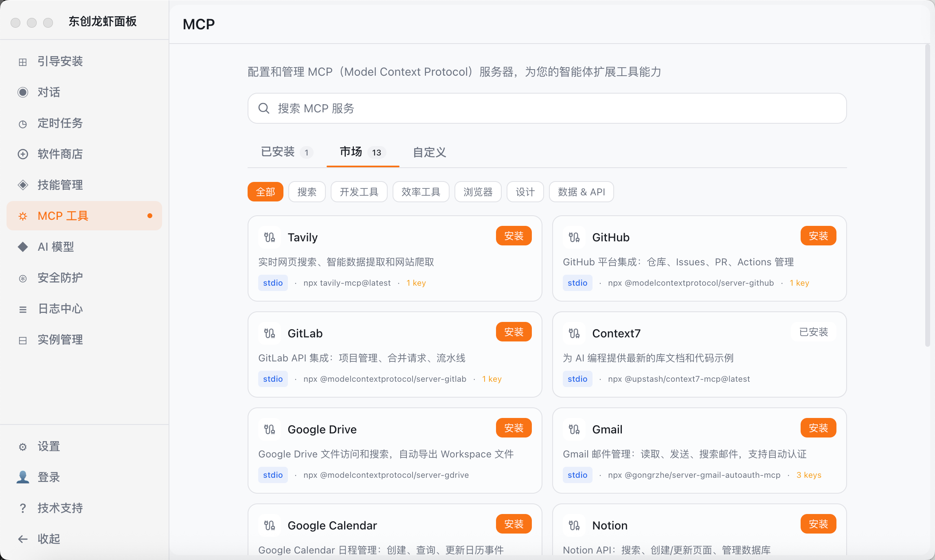Install the Google Drive MCP server
This screenshot has height=560, width=935.
[x=514, y=428]
